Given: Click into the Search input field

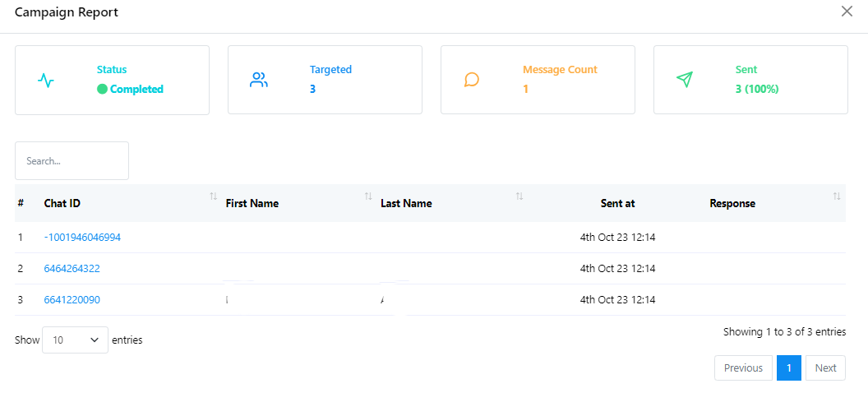Looking at the screenshot, I should (72, 161).
